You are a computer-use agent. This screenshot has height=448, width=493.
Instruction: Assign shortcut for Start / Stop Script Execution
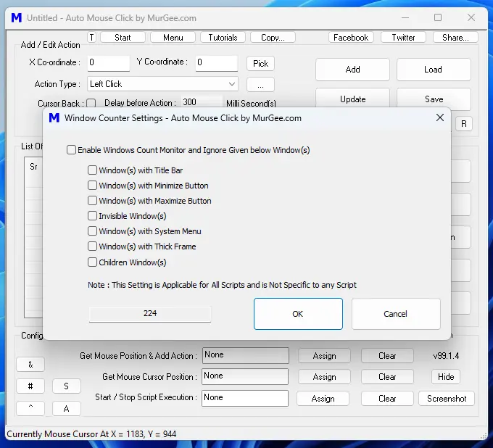(x=323, y=398)
